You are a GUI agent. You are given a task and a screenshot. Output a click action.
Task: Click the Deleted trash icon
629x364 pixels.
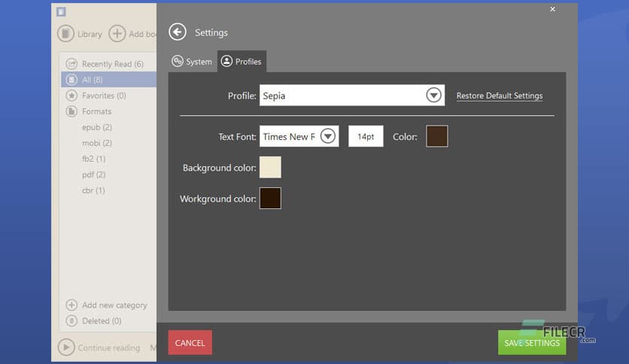tap(71, 320)
